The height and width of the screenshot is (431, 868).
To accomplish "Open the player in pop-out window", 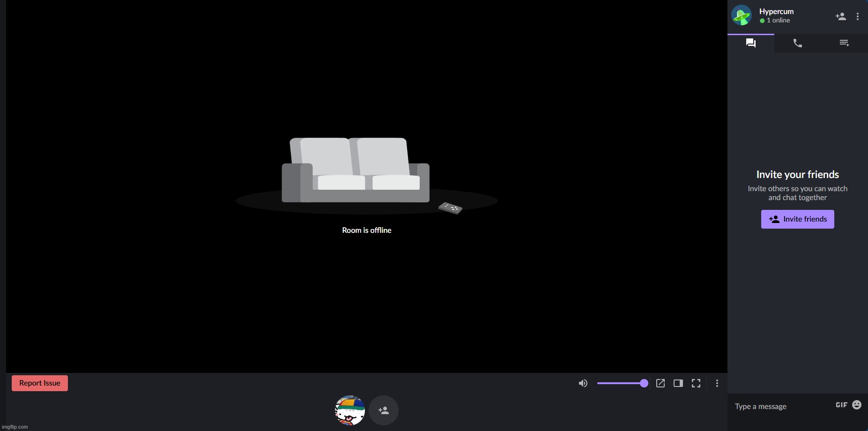I will coord(660,383).
